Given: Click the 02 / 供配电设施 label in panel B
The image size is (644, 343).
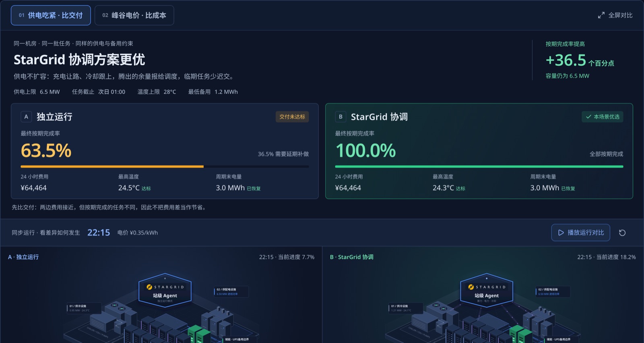Looking at the screenshot, I should coord(553,292).
